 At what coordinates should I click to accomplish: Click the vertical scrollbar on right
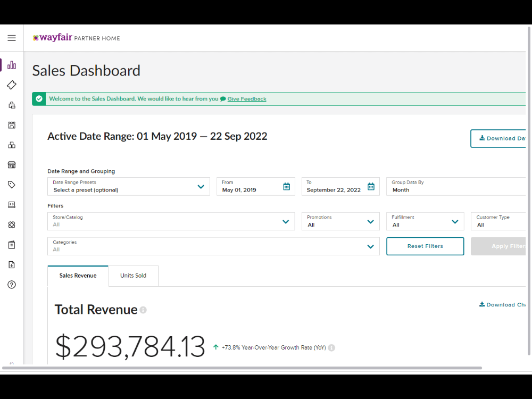529,191
